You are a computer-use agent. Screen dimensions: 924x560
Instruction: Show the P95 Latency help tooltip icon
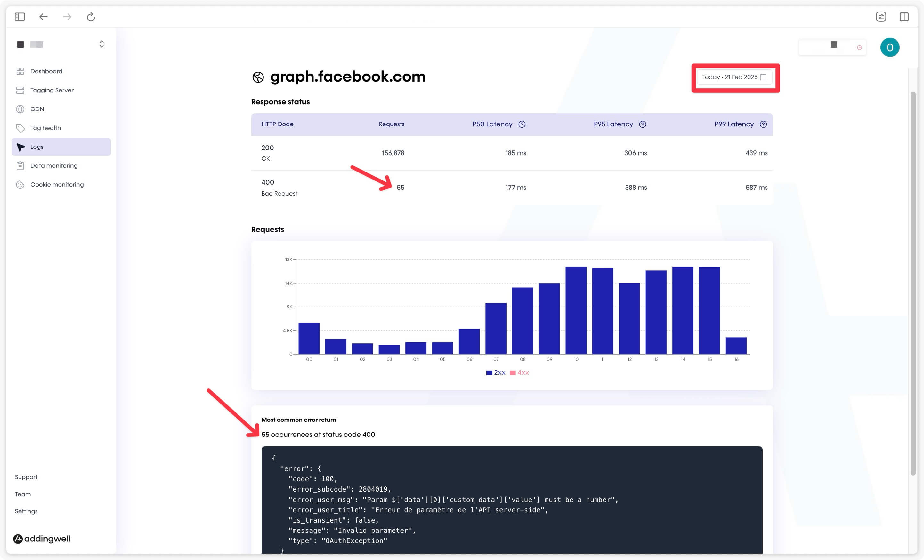point(643,124)
